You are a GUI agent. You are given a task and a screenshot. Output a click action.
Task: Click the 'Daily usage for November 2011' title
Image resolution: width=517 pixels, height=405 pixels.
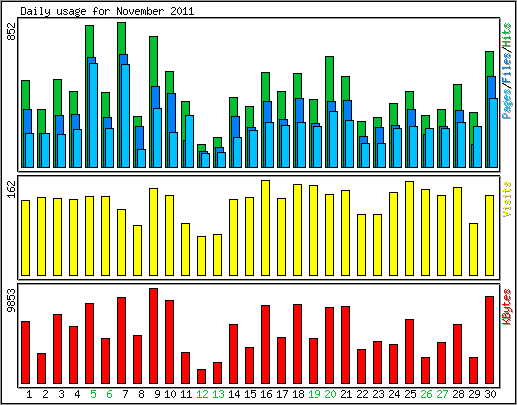107,11
